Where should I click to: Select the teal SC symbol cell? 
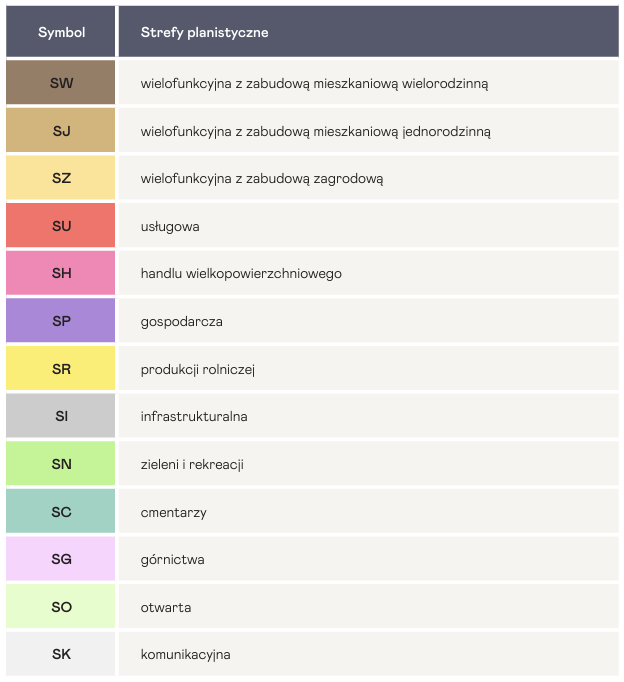coord(61,512)
